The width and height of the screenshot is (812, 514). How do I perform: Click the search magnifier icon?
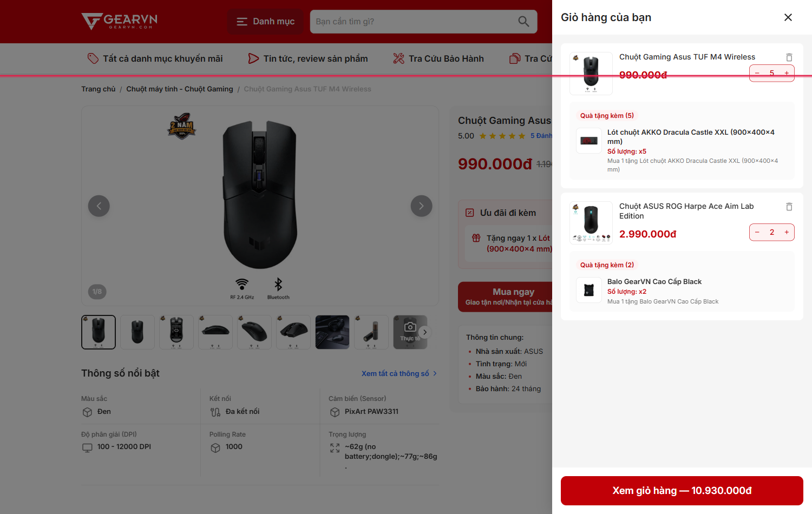tap(523, 22)
